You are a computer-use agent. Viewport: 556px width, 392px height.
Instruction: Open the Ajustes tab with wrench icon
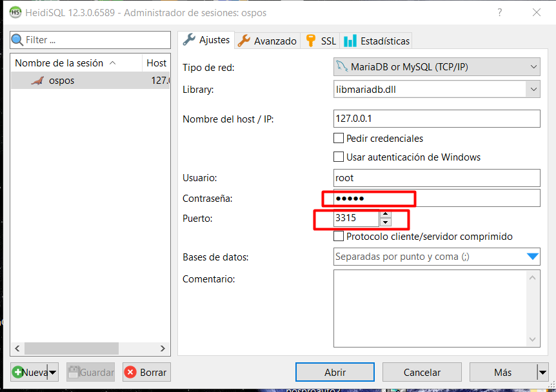click(206, 40)
